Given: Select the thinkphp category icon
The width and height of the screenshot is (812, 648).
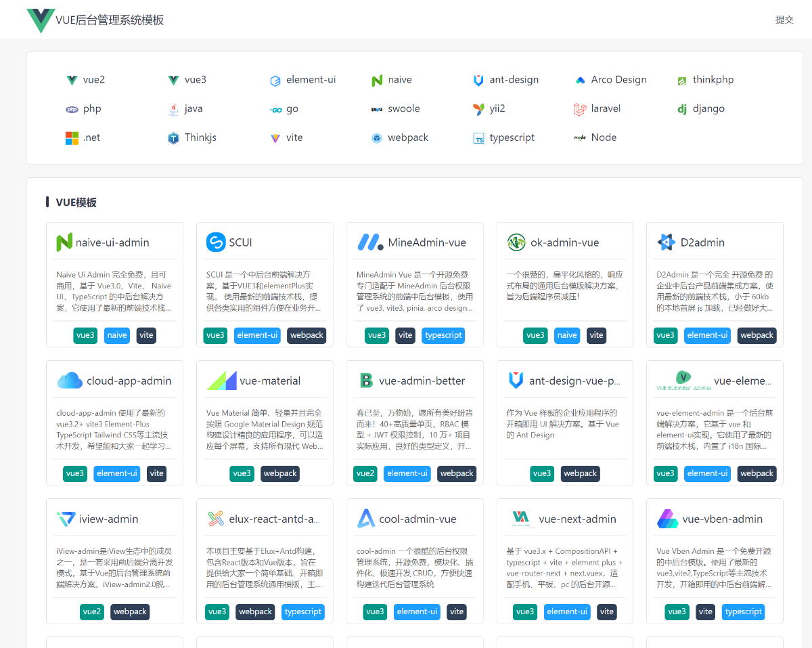Looking at the screenshot, I should pyautogui.click(x=682, y=81).
